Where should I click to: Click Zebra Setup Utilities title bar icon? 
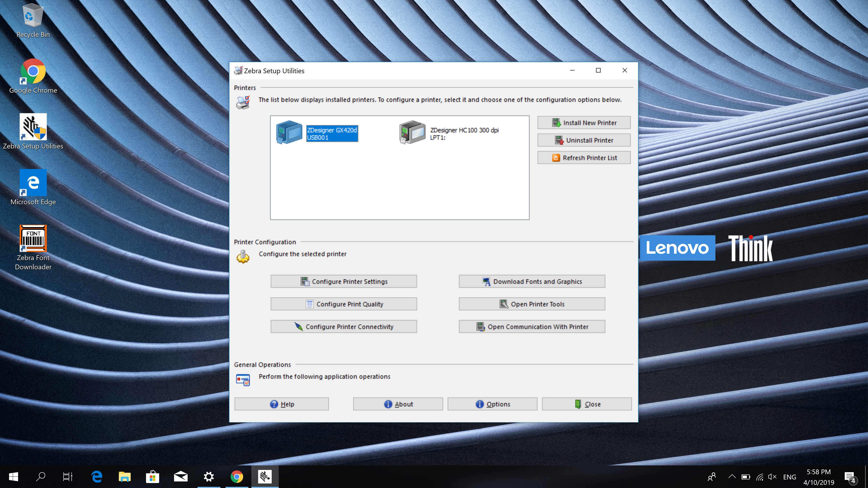(238, 70)
